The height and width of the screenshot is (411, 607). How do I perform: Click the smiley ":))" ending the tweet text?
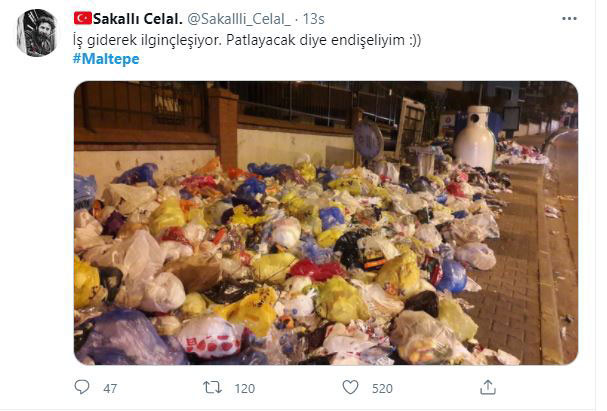(x=415, y=40)
